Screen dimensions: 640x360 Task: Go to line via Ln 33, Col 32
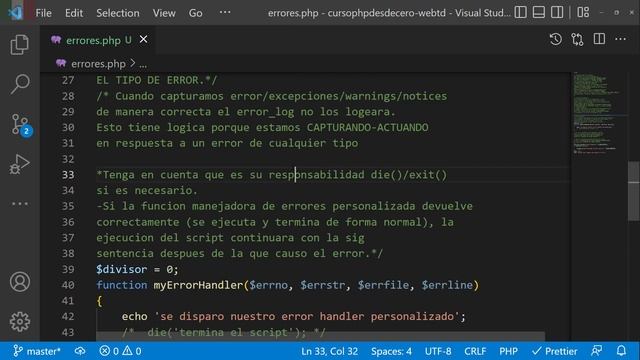pyautogui.click(x=329, y=351)
